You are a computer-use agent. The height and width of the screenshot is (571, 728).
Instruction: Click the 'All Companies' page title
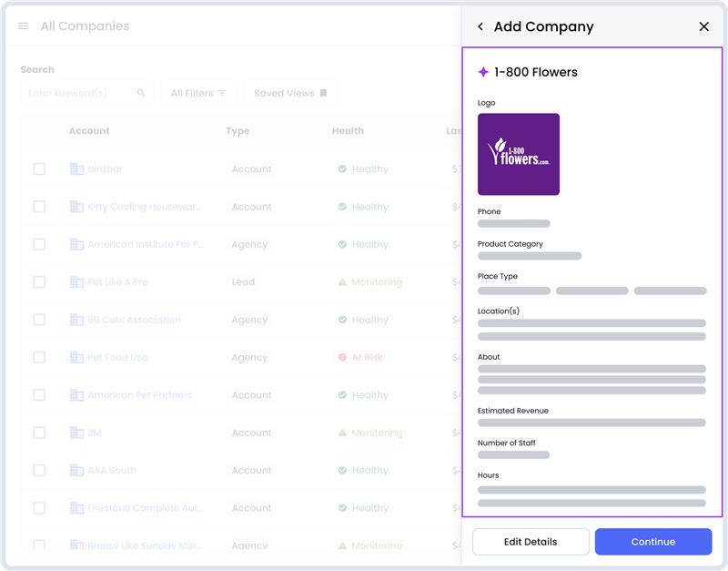85,26
